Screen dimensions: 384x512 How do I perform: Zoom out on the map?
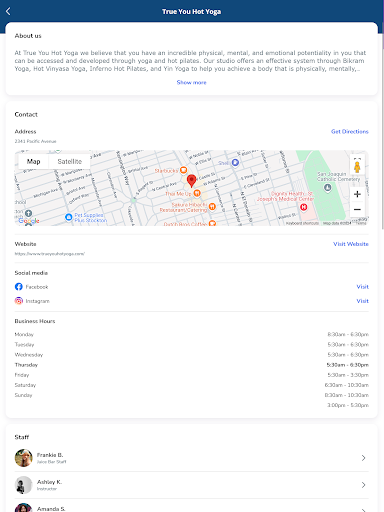tap(357, 209)
